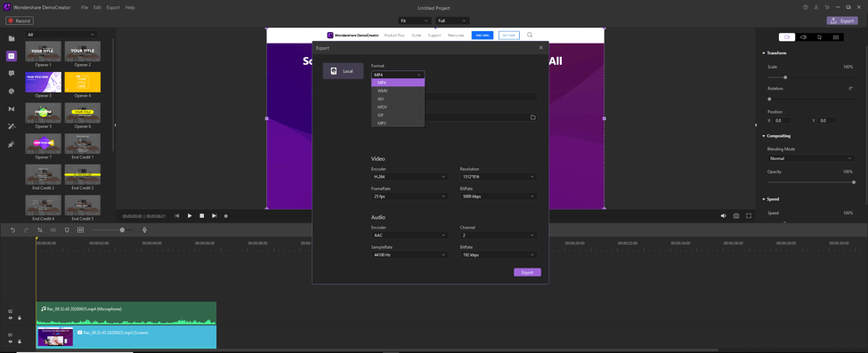The height and width of the screenshot is (353, 868).
Task: Open the All category filter dropdown
Action: pos(61,35)
